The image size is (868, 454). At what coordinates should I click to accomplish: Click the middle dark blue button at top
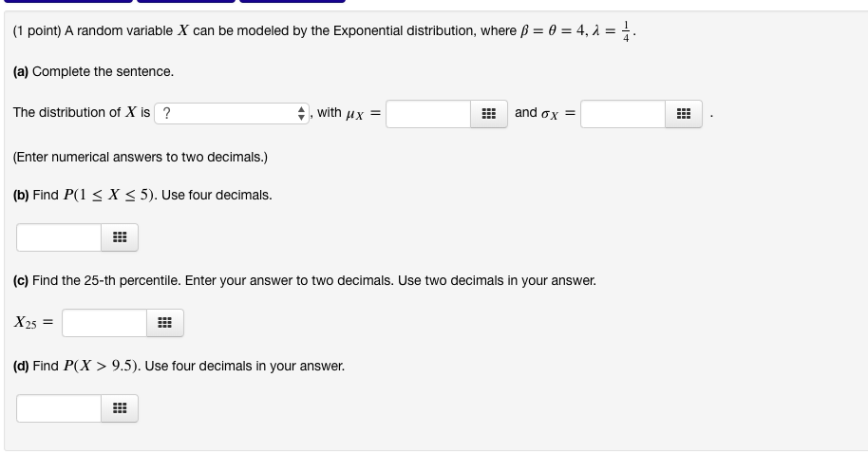point(186,1)
